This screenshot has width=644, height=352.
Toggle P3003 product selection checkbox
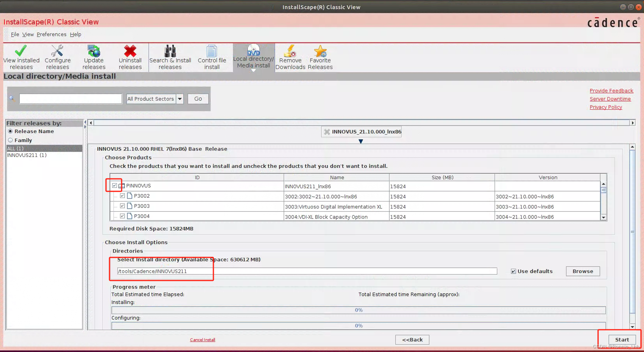[122, 206]
